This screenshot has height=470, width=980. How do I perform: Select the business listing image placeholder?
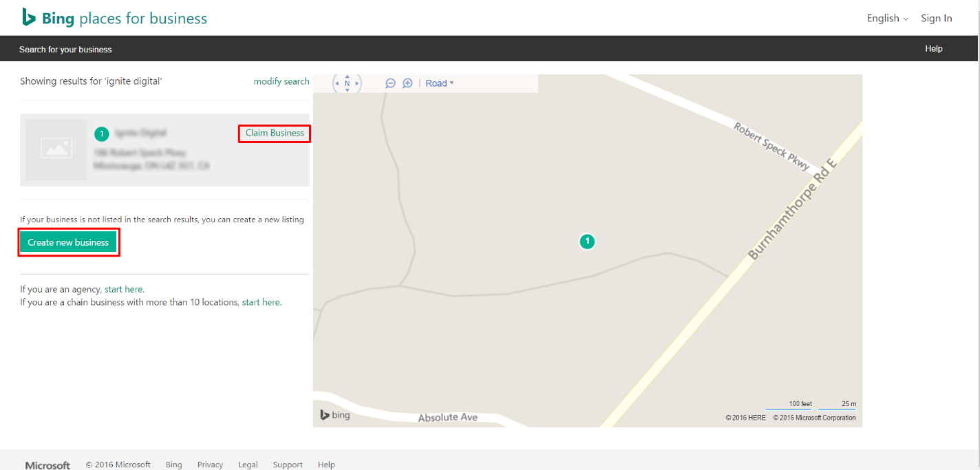click(56, 150)
